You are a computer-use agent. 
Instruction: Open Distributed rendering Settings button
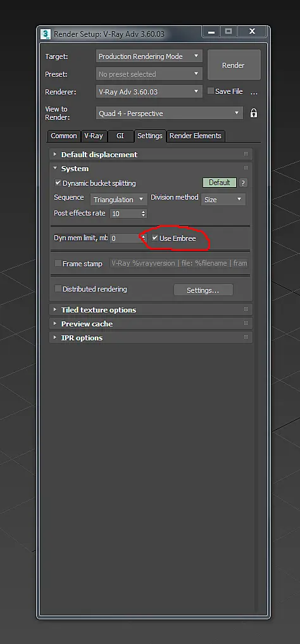203,290
